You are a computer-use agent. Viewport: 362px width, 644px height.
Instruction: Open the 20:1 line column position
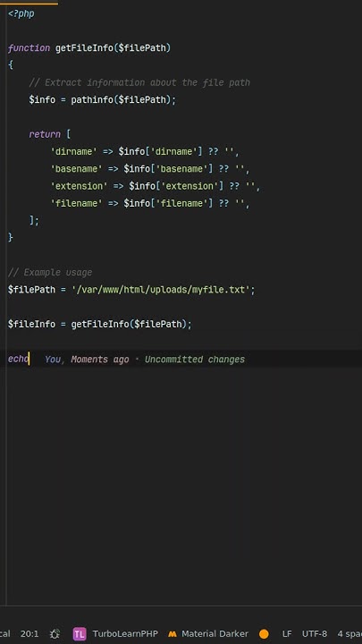click(29, 634)
